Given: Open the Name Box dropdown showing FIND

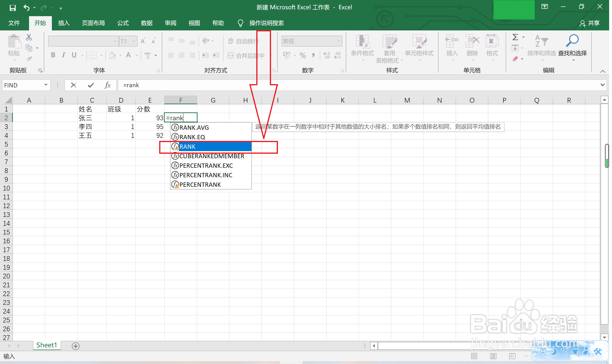Looking at the screenshot, I should [46, 85].
